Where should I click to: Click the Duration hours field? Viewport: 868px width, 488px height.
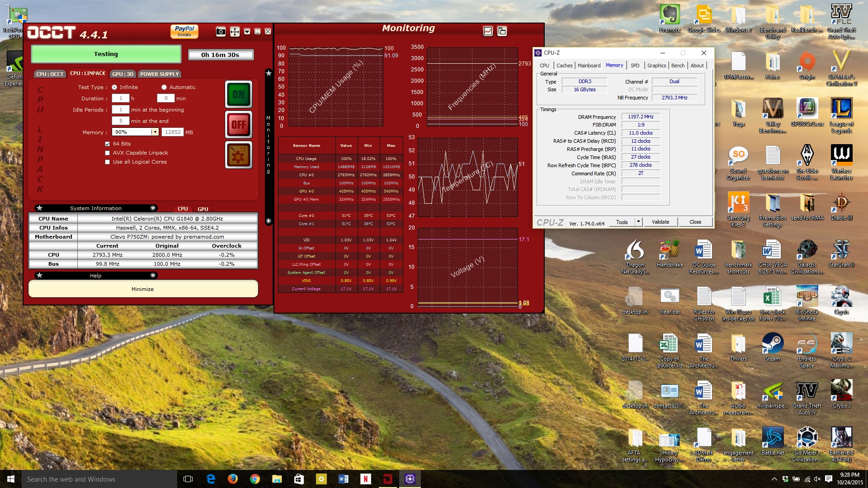pos(121,98)
